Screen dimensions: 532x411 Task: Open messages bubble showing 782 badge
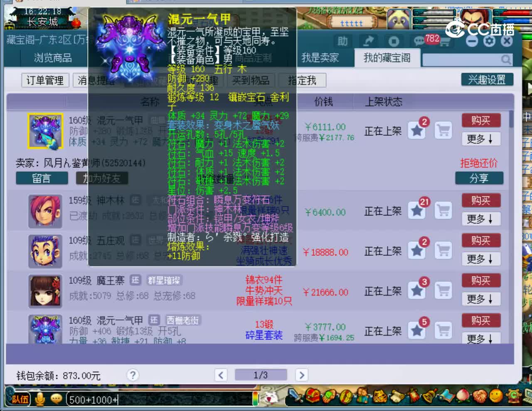[x=419, y=41]
